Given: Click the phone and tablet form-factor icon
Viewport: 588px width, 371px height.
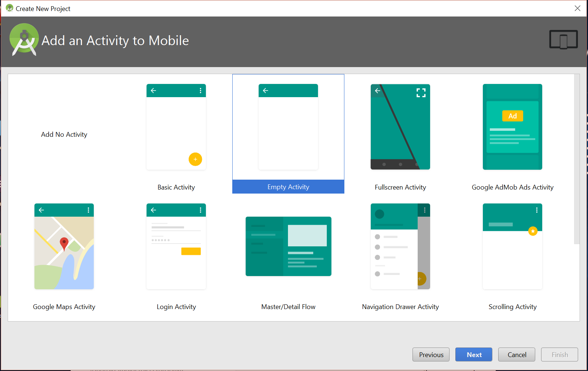Looking at the screenshot, I should (x=563, y=39).
